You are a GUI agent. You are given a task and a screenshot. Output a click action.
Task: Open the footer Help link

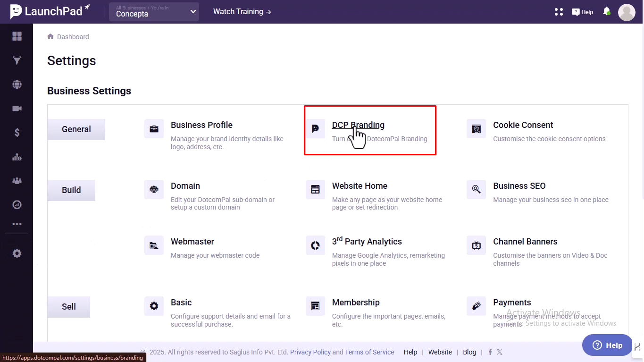point(410,352)
